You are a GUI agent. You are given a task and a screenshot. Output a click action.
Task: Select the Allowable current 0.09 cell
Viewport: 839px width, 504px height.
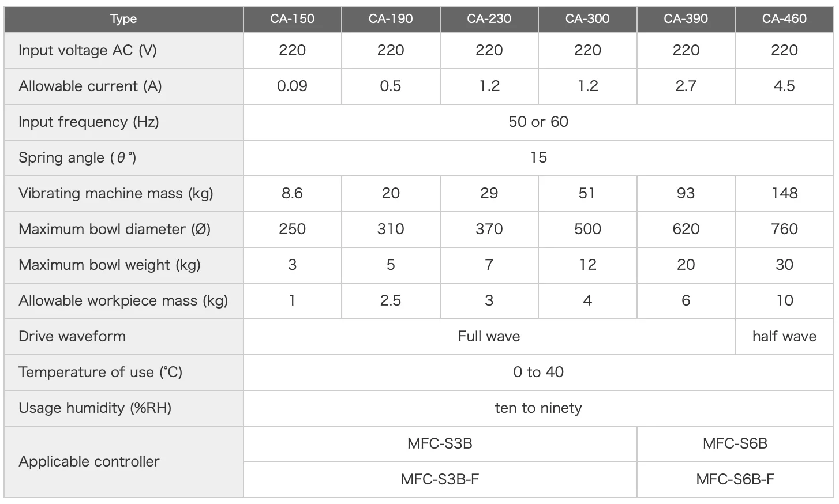[x=292, y=86]
